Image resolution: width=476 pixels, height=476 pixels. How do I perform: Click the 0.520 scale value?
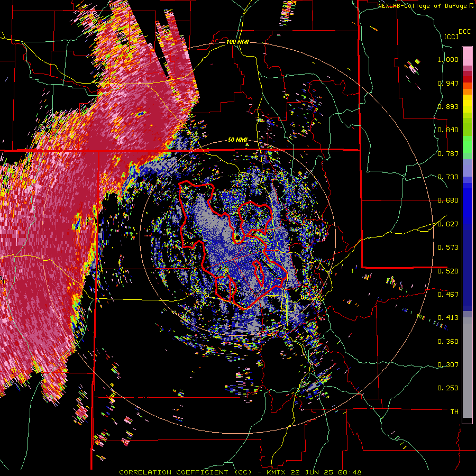click(448, 271)
